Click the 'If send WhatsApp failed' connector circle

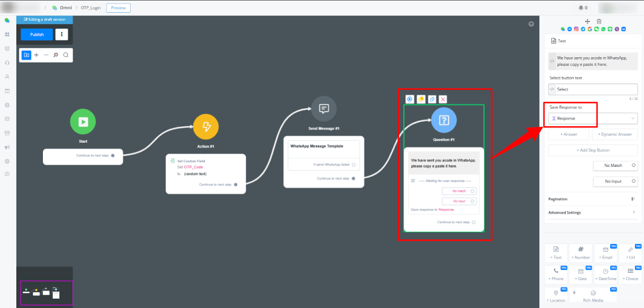pos(354,165)
